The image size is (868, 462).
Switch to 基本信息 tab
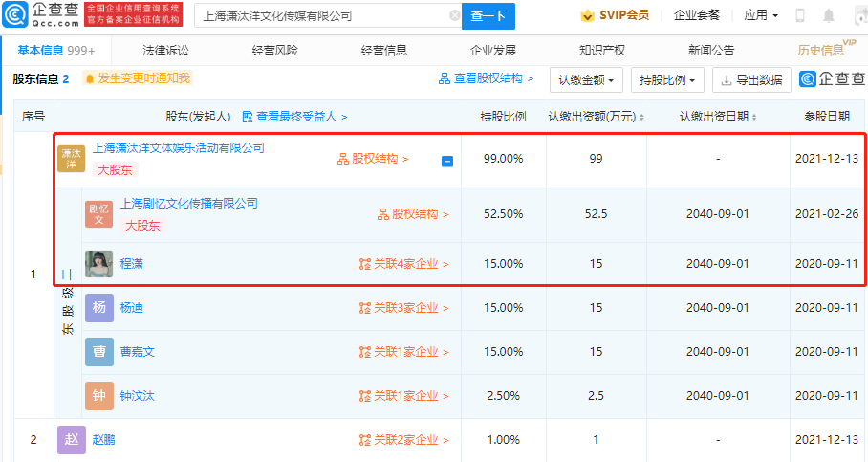coord(56,51)
